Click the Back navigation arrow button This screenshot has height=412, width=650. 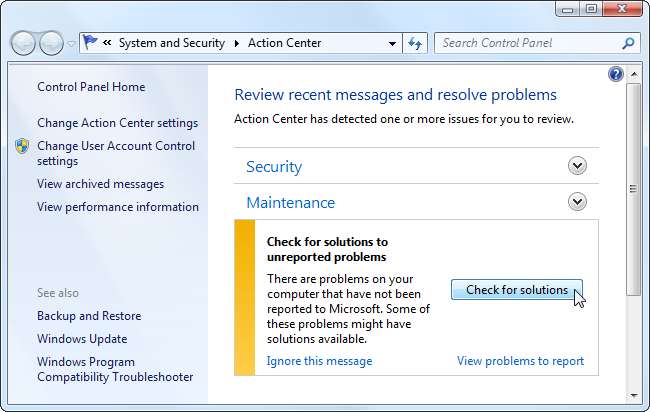[x=24, y=43]
